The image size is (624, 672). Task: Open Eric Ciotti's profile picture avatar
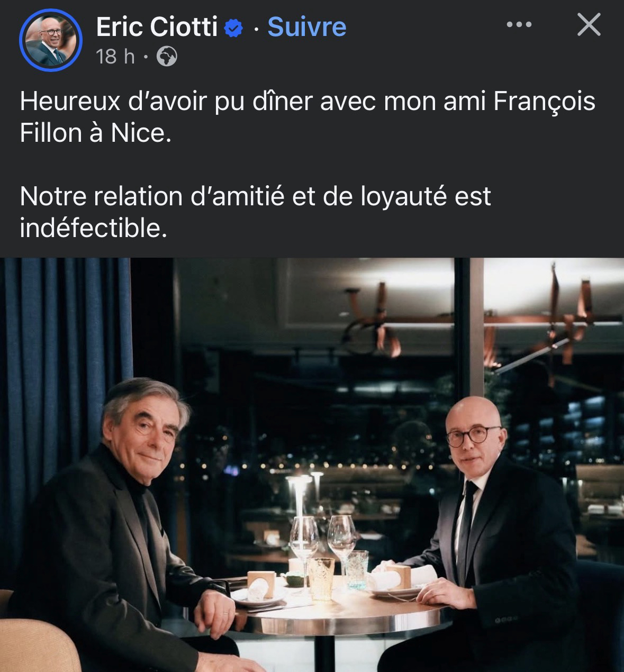coord(51,40)
